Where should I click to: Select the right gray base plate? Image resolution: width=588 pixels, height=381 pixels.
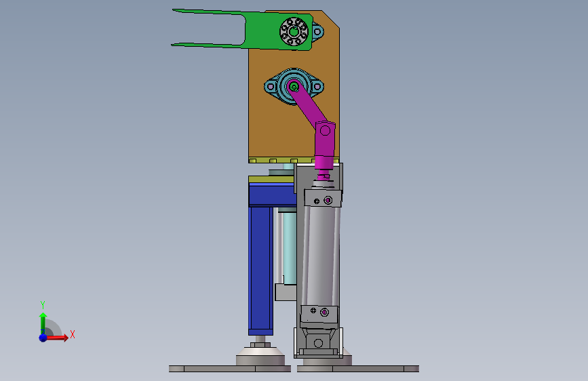[x=357, y=369]
